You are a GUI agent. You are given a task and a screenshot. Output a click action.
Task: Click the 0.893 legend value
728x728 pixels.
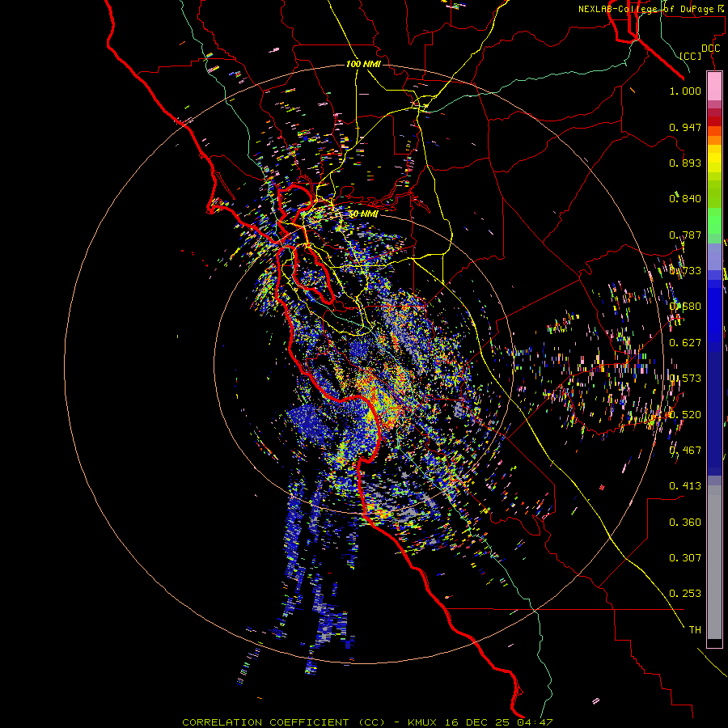(x=685, y=163)
